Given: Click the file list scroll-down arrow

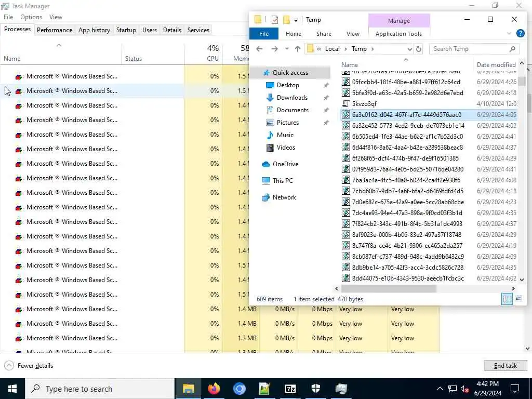Looking at the screenshot, I should [x=522, y=280].
